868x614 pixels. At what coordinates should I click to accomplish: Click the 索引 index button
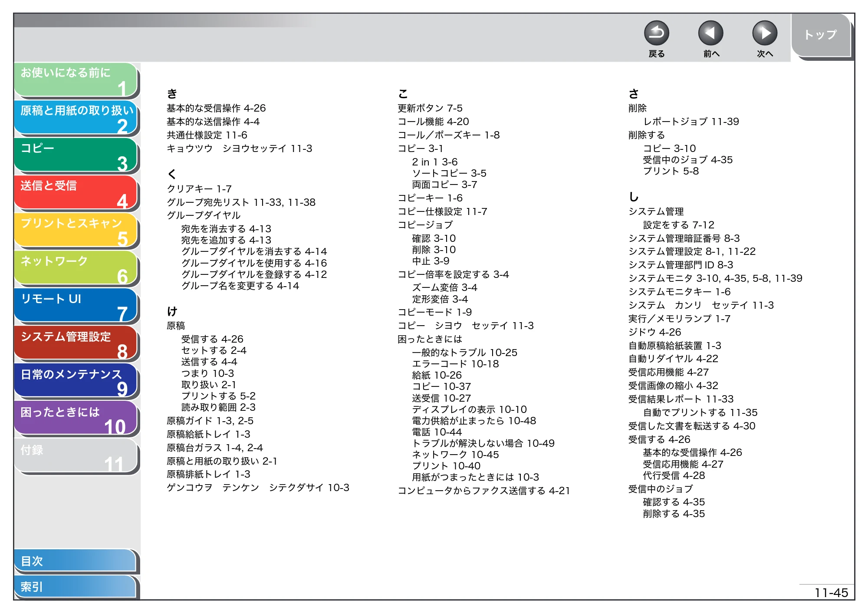tap(76, 587)
